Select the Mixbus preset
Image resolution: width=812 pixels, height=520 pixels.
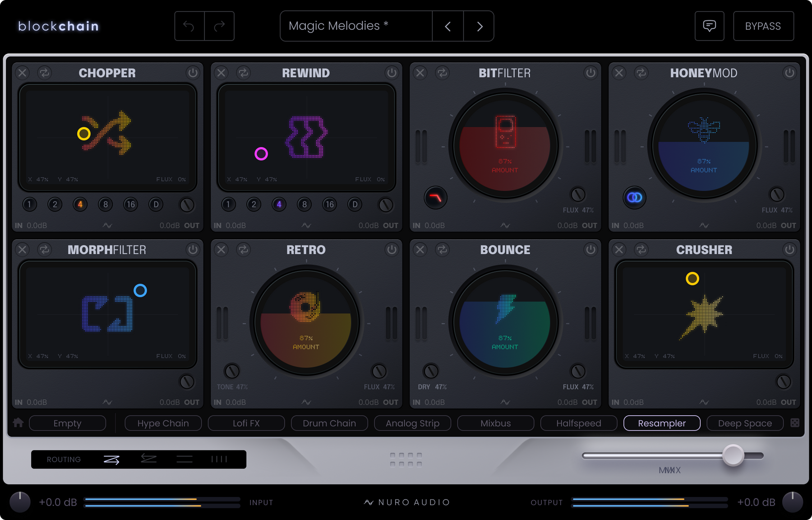click(x=496, y=423)
